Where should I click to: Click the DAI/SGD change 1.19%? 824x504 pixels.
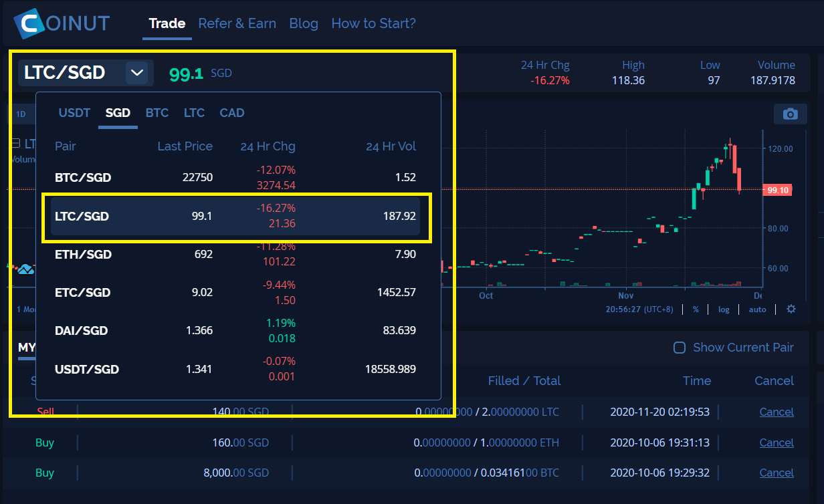[x=280, y=323]
